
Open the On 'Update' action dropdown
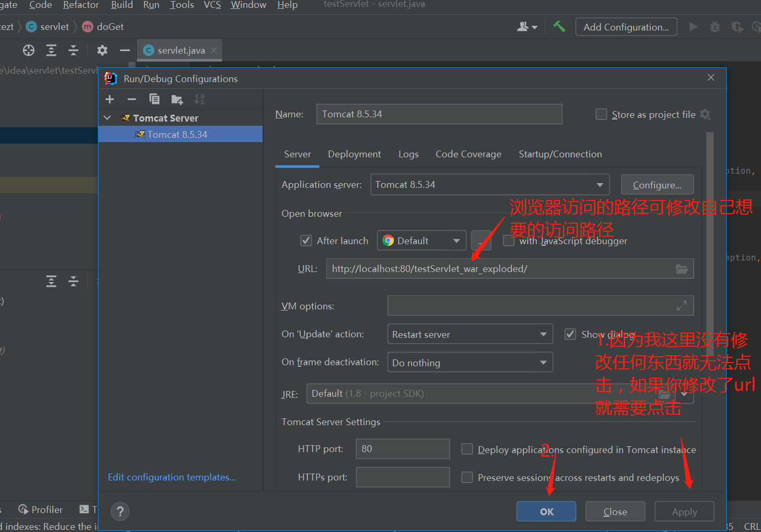470,334
